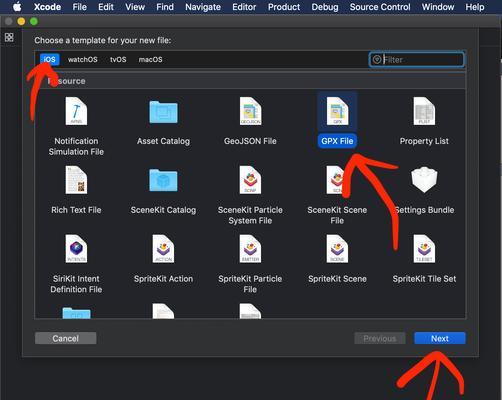
Task: Switch to the watchOS platform tab
Action: point(83,60)
